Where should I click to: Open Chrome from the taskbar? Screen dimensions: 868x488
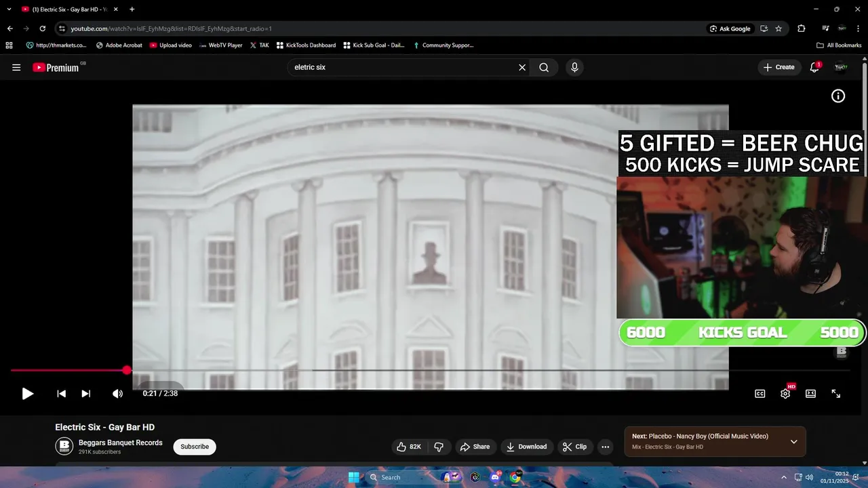tap(515, 477)
